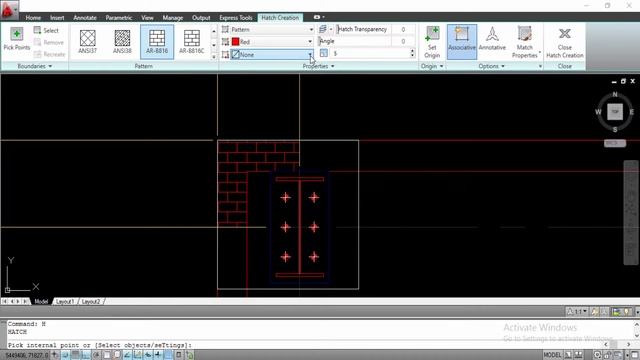Open Match Properties dropdown arrow
640x360 pixels.
[540, 52]
